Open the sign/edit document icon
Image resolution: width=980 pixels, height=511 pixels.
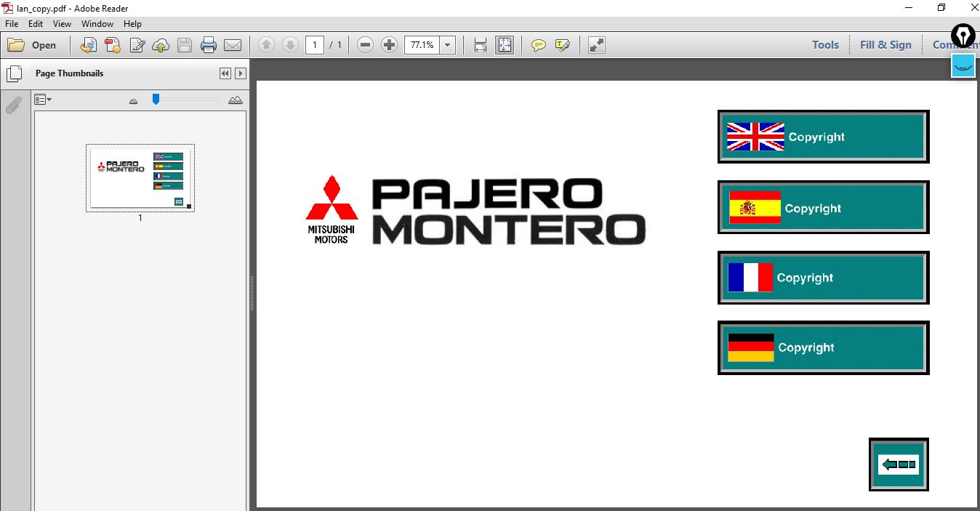pos(137,45)
